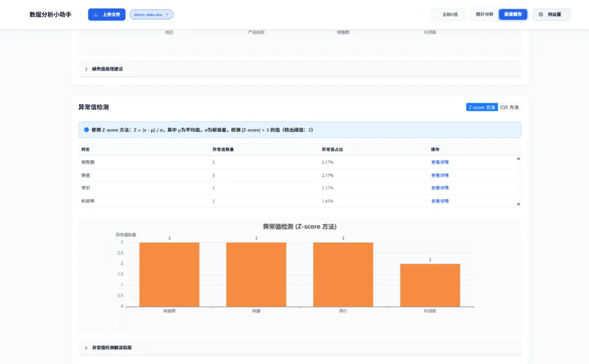Viewport: 589px width, 364px height.
Task: Click the 数据分析小助手 app title
Action: 50,15
